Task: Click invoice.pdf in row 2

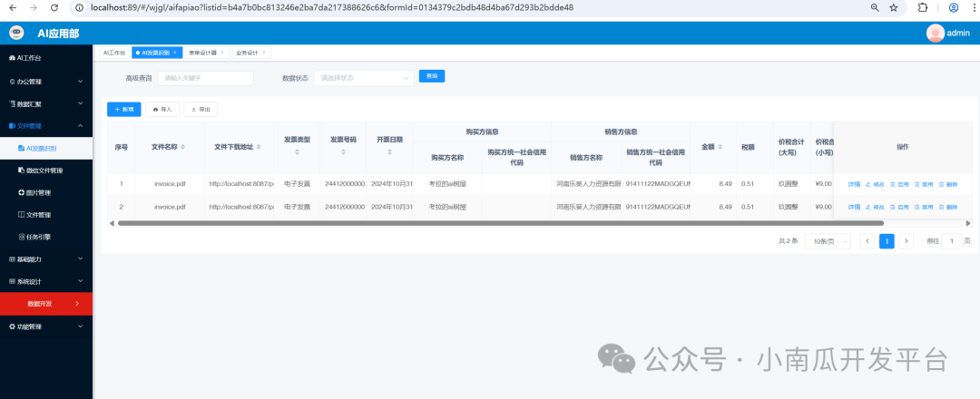Action: pos(170,207)
